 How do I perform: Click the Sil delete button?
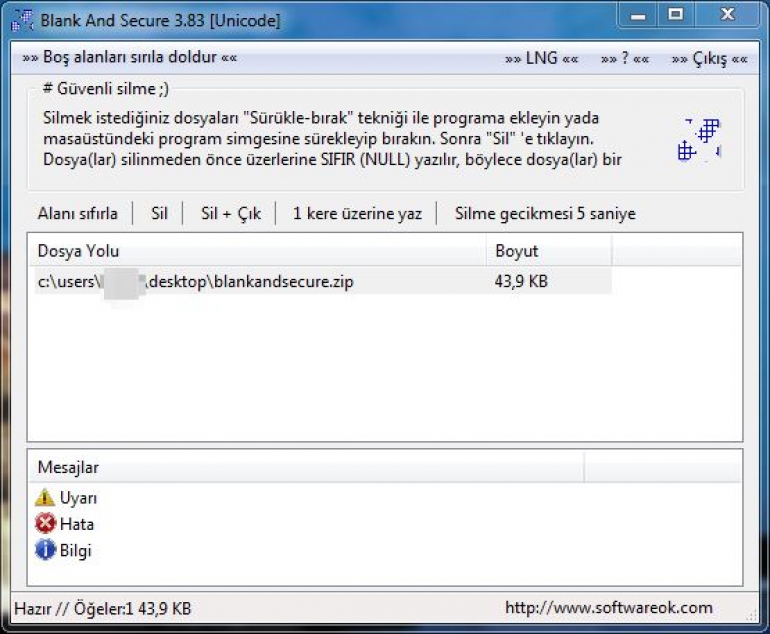click(x=159, y=214)
